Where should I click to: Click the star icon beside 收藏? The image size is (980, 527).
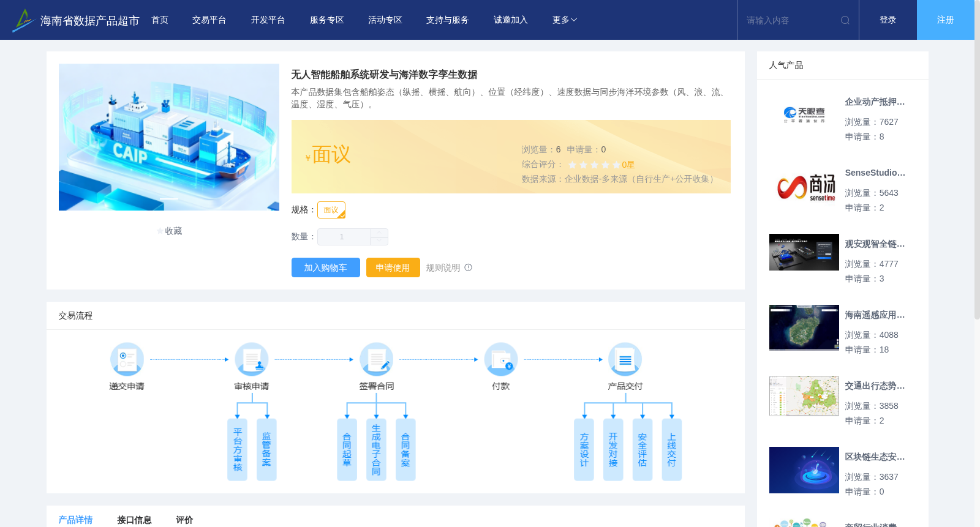[x=160, y=231]
